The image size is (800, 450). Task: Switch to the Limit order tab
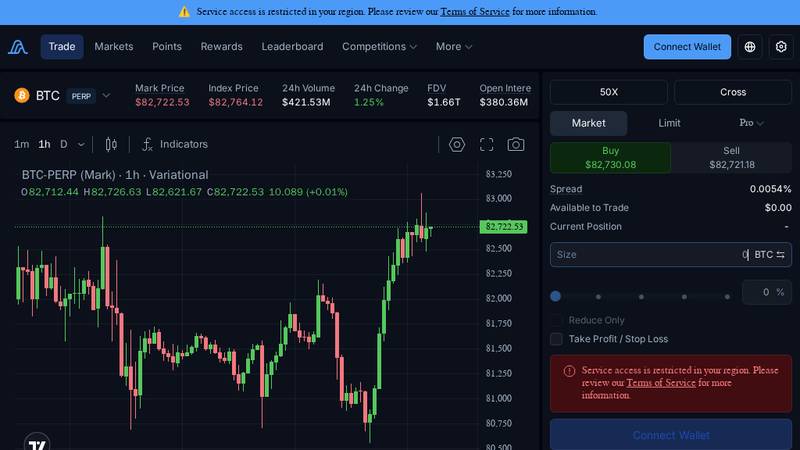[669, 123]
